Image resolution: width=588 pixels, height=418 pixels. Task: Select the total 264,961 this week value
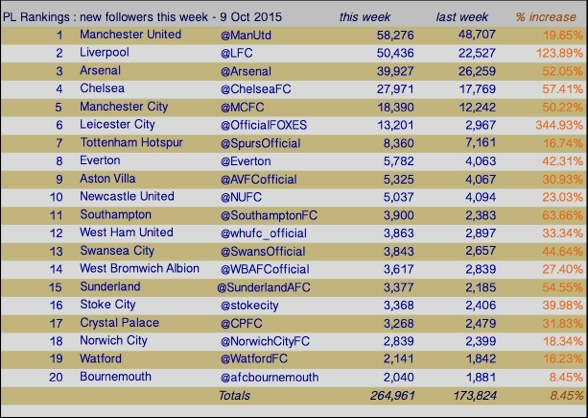tap(392, 396)
